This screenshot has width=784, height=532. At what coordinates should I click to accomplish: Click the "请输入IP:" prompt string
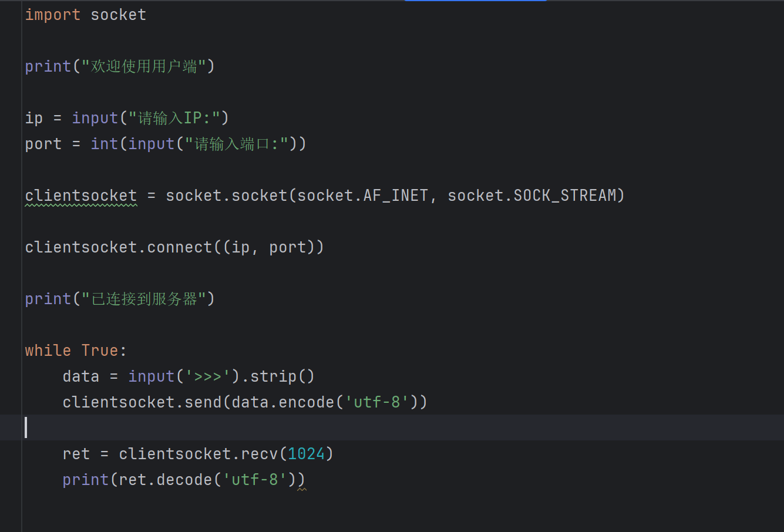point(174,118)
